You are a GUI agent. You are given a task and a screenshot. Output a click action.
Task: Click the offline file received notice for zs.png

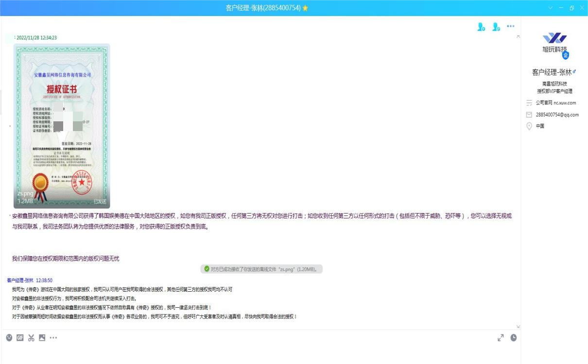(x=262, y=269)
